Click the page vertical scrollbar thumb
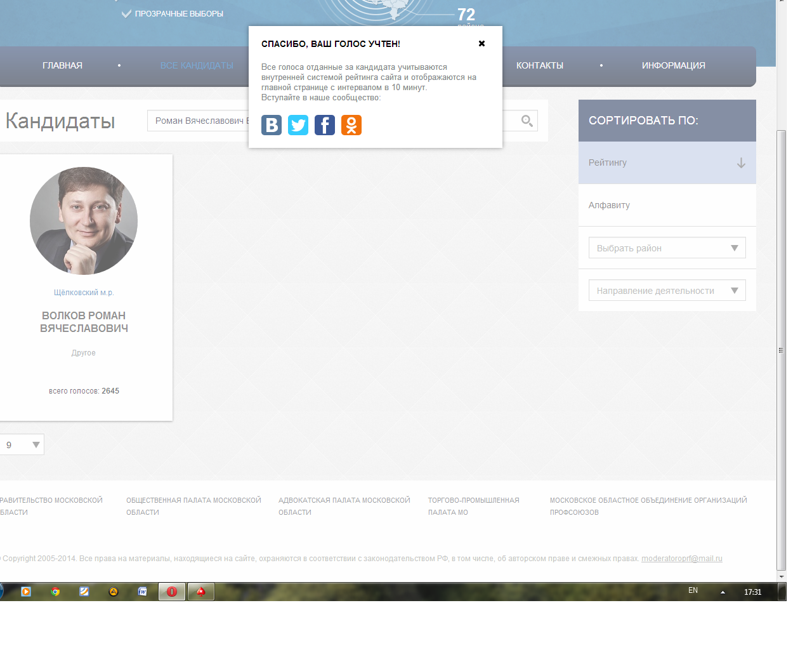The height and width of the screenshot is (650, 812). [782, 349]
